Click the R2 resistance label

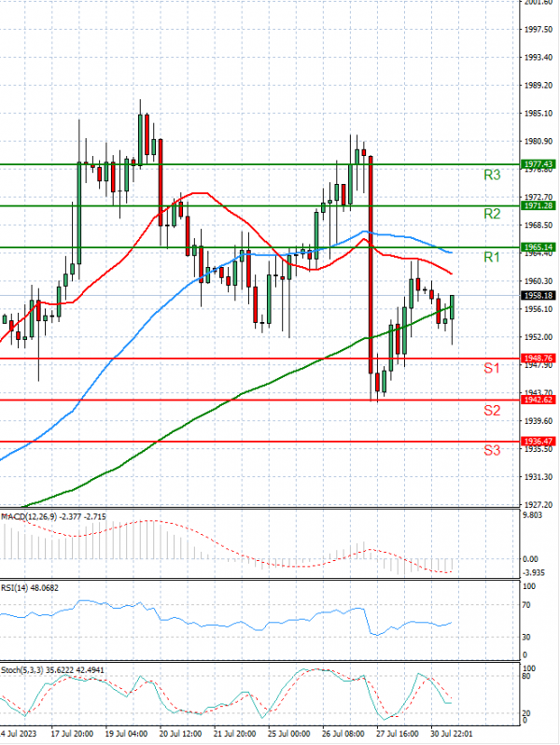click(x=492, y=215)
